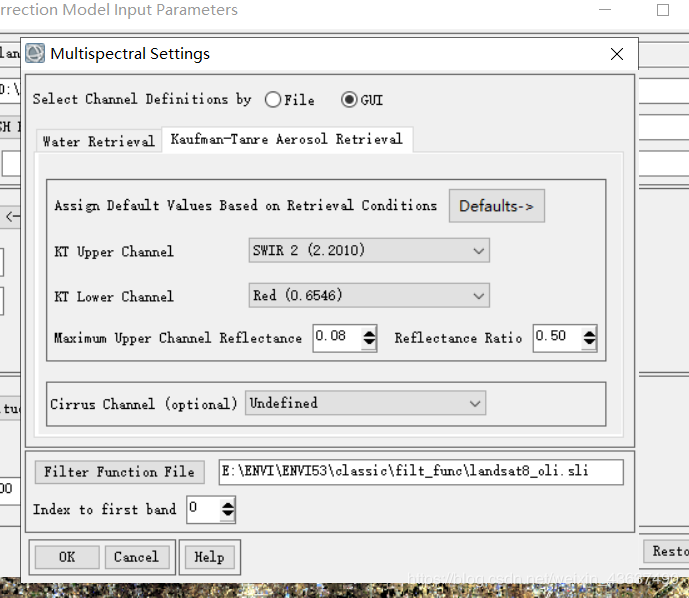Viewport: 689px width, 598px height.
Task: Increment Index to first band
Action: [x=228, y=505]
